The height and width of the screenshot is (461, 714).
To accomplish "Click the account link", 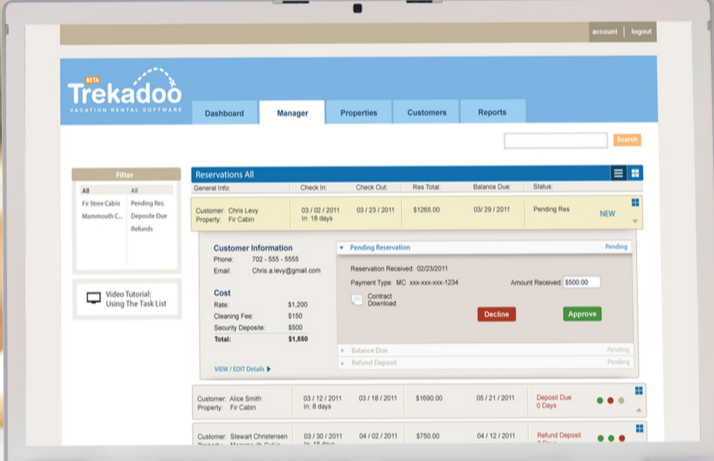I will [605, 31].
